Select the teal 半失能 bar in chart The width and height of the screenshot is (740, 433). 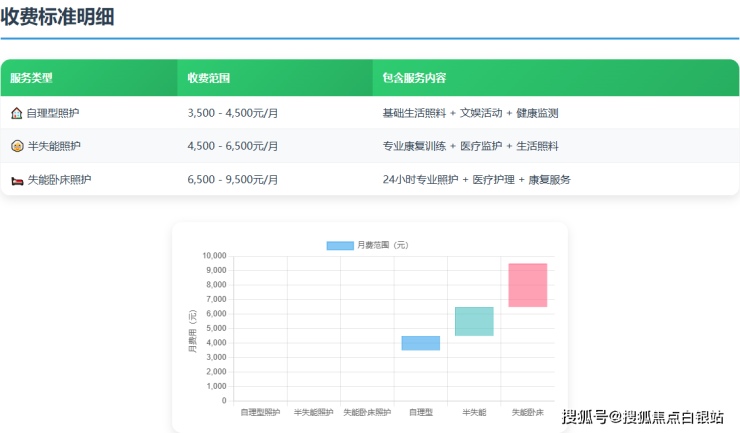[474, 321]
